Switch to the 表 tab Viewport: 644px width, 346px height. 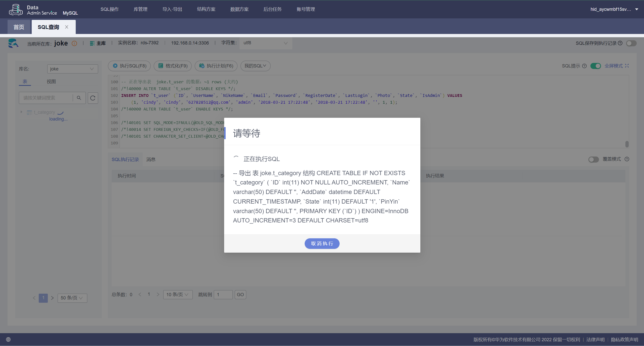tap(25, 82)
